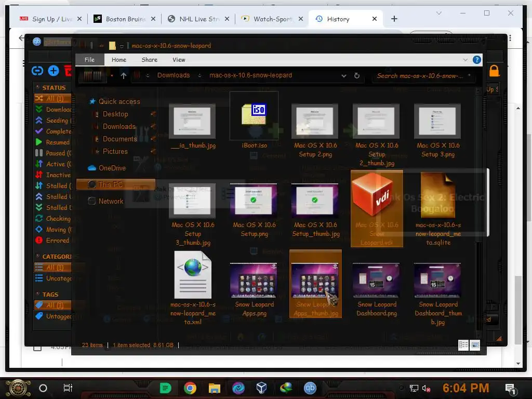Screen dimensions: 532x399
Task: Open the File tab in Explorer
Action: [x=89, y=60]
